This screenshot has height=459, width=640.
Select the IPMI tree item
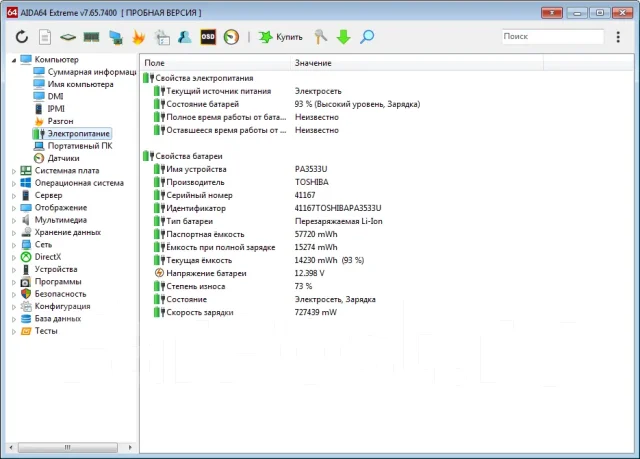49,109
